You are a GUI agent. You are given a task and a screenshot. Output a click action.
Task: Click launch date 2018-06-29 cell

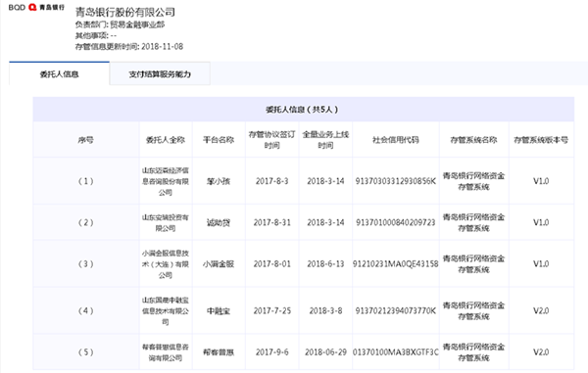pos(325,352)
